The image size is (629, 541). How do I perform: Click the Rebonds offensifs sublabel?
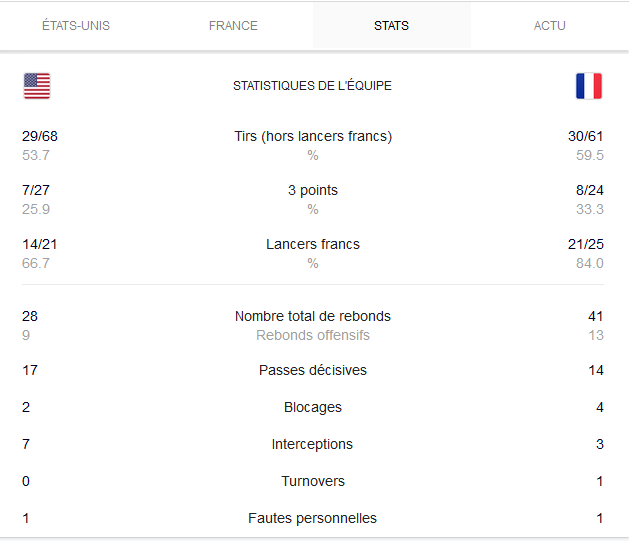pos(313,335)
